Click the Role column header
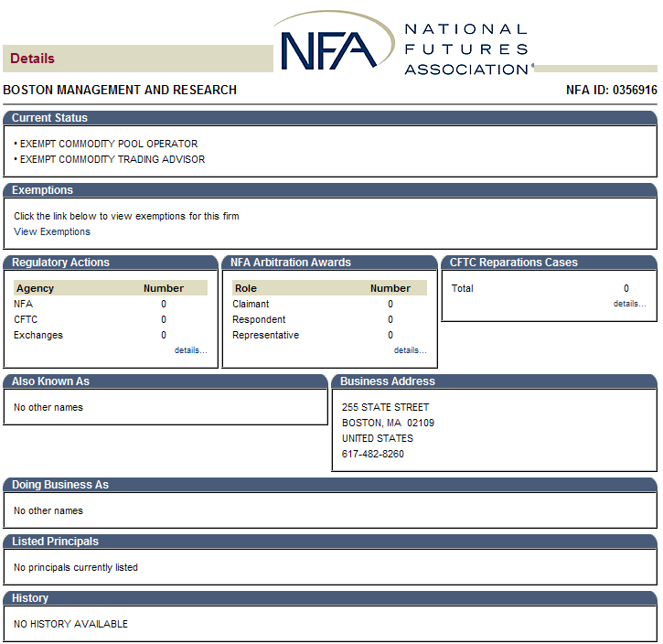 (245, 288)
